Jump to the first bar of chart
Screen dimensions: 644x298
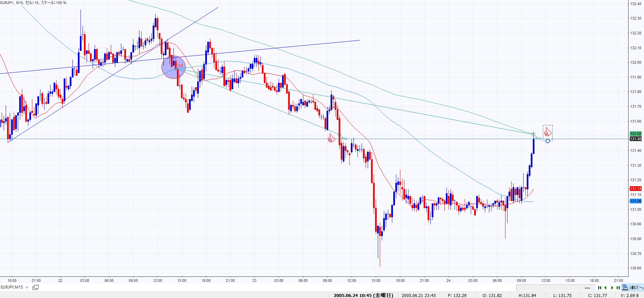[x=600, y=288]
